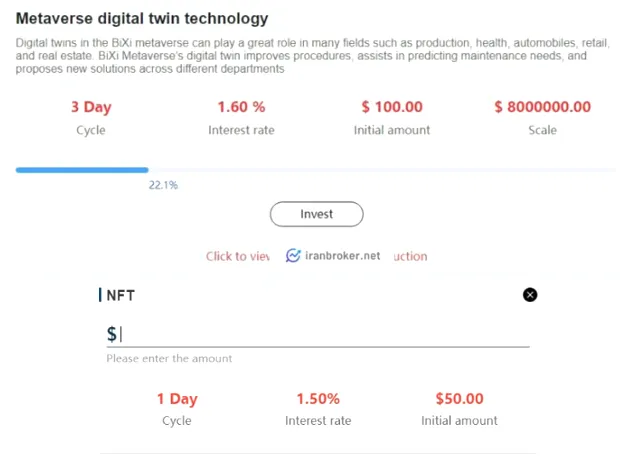Click the Invest button

tap(316, 214)
